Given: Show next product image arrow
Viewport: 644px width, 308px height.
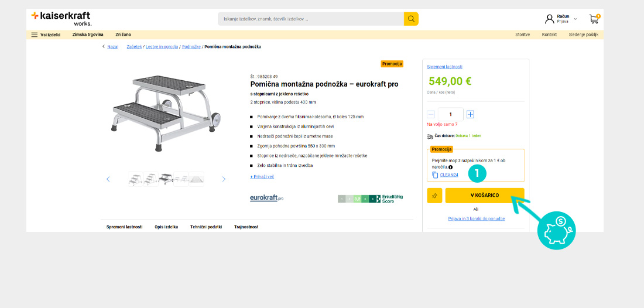Looking at the screenshot, I should (224, 179).
